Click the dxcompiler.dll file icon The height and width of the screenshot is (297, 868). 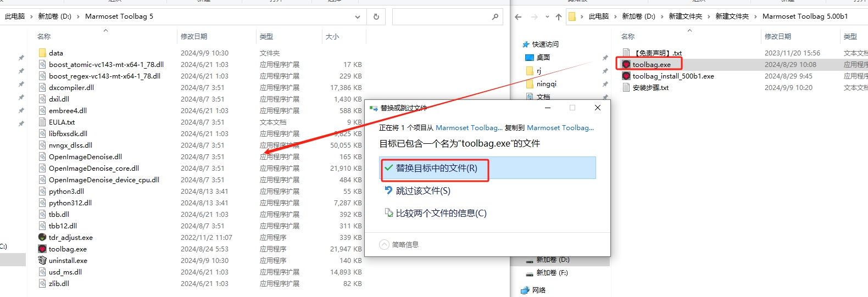[x=42, y=87]
